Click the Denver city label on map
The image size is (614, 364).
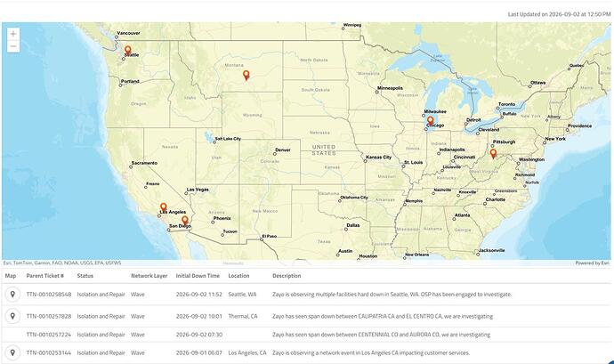coord(283,150)
